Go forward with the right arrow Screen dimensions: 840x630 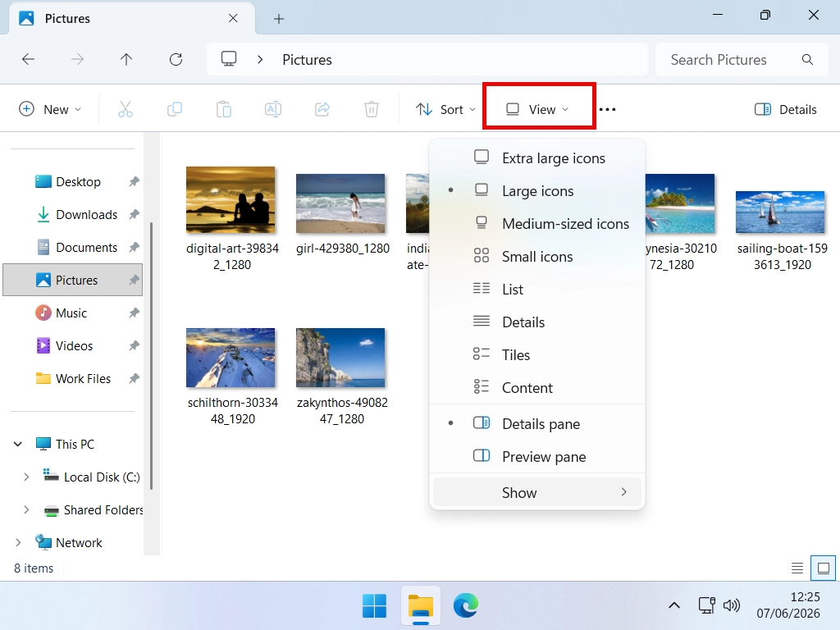tap(77, 59)
